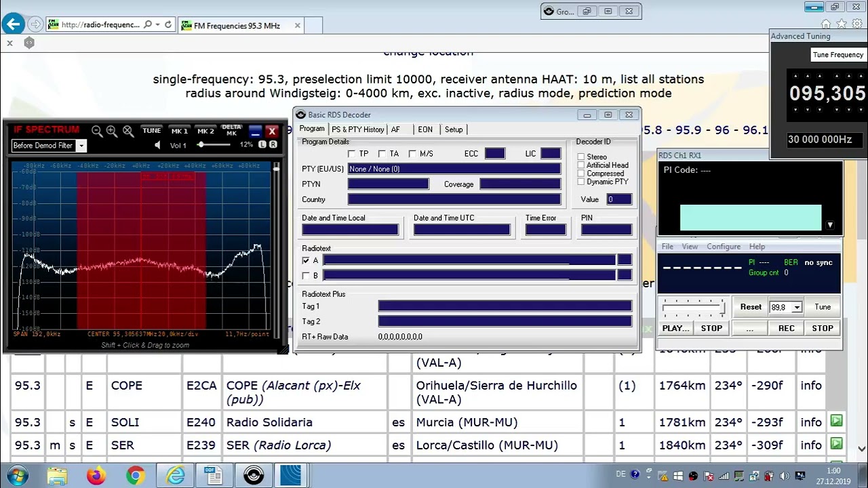Mute audio with the speaker icon

158,145
